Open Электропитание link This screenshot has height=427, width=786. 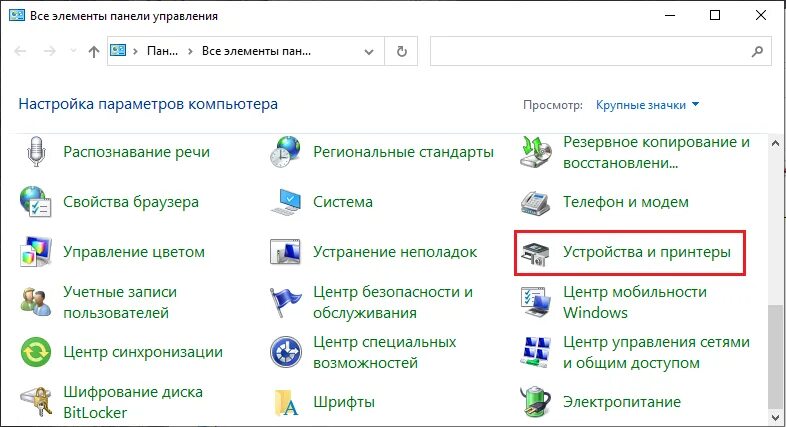(x=622, y=402)
